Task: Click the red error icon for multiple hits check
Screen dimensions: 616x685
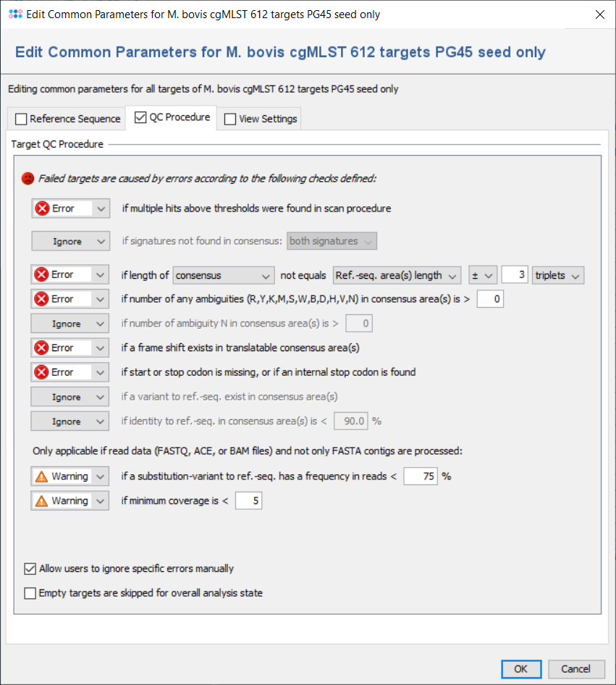Action: 42,209
